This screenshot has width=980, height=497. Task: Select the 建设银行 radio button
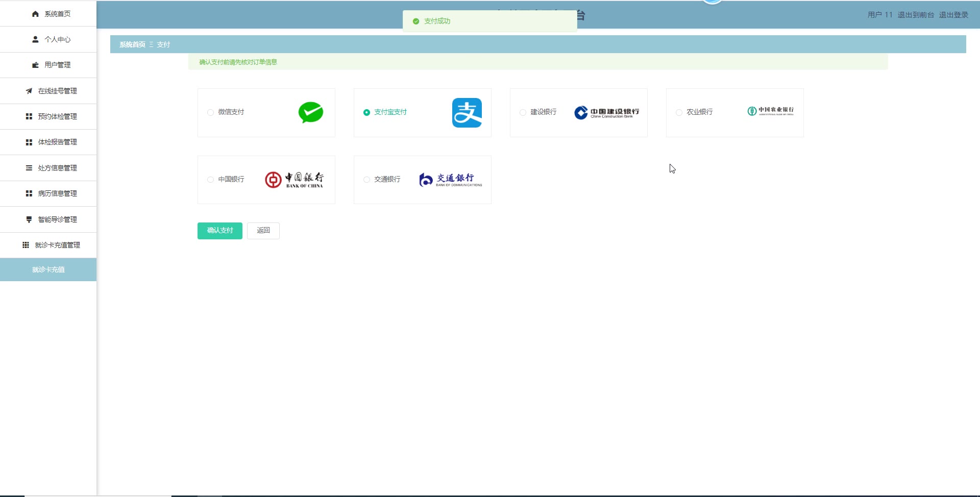(523, 112)
